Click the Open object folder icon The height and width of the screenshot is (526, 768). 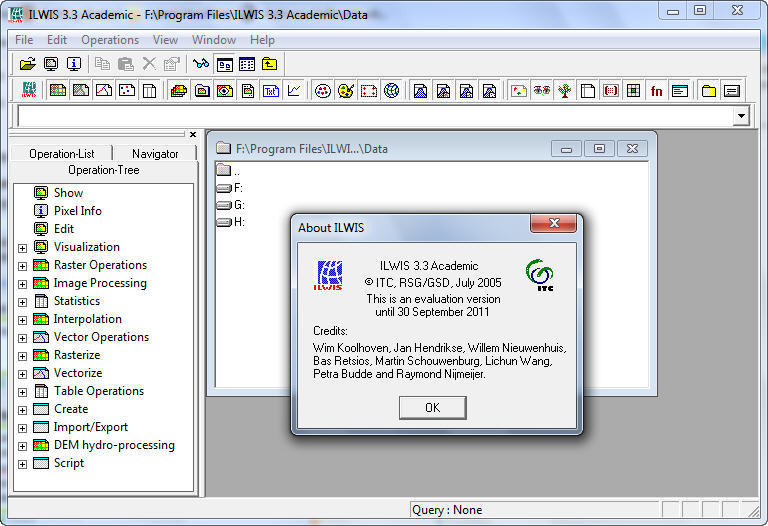point(28,64)
